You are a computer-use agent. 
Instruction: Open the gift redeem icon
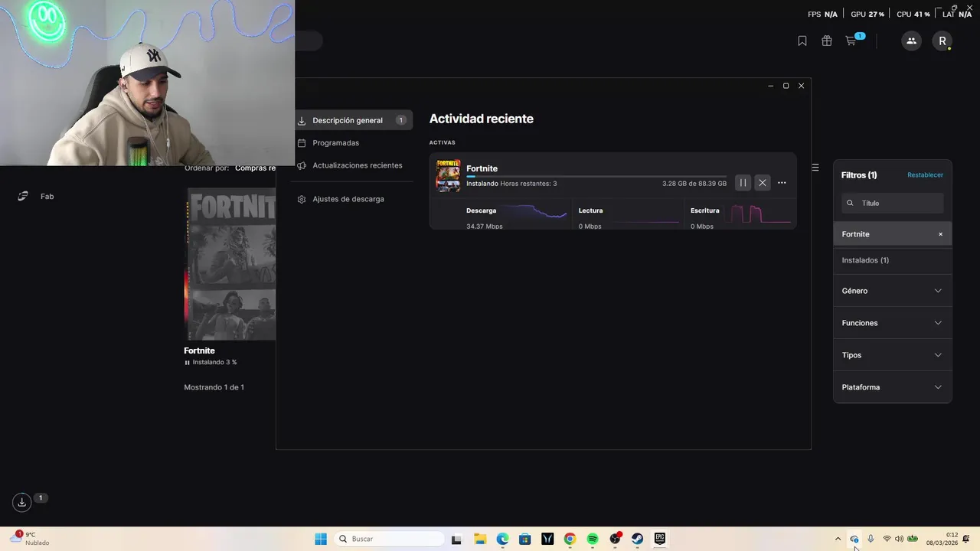[827, 41]
